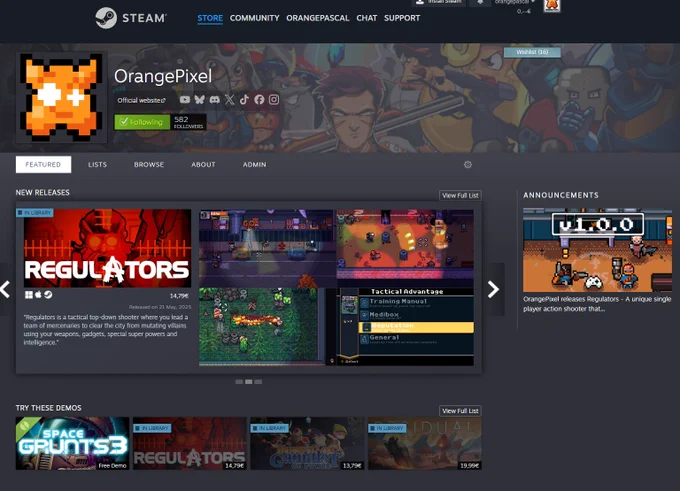
Task: Open page settings gear icon
Action: pyautogui.click(x=468, y=165)
